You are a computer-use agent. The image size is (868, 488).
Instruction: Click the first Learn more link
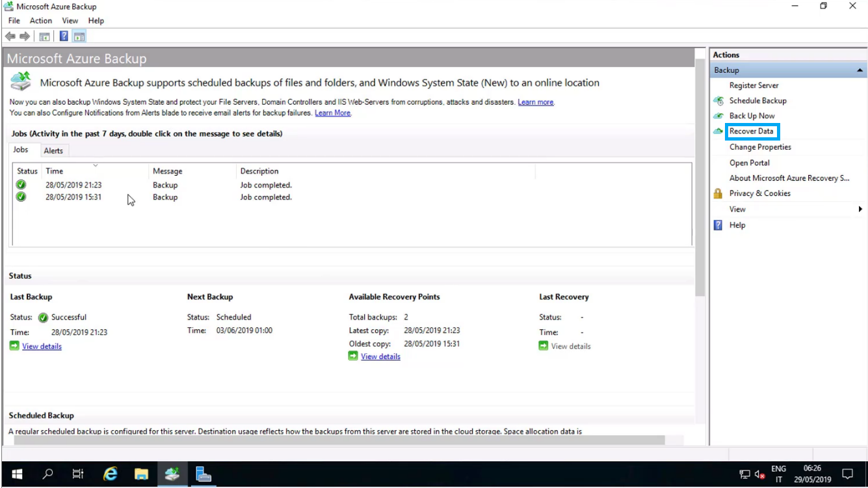(x=535, y=102)
